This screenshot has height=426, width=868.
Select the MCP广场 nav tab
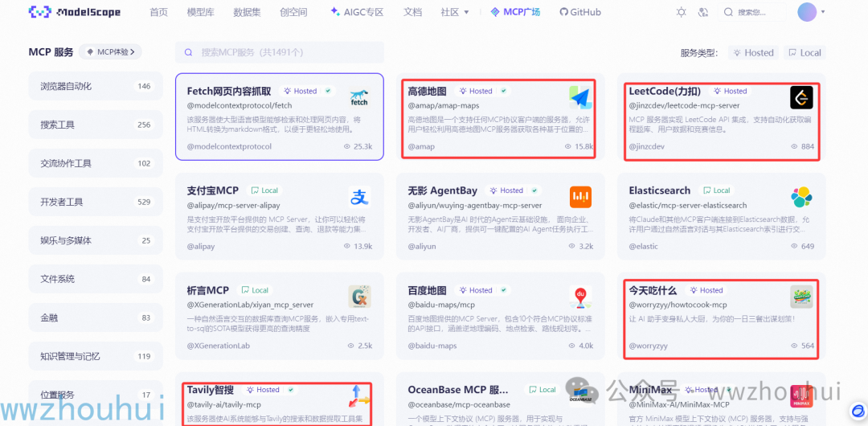tap(514, 11)
